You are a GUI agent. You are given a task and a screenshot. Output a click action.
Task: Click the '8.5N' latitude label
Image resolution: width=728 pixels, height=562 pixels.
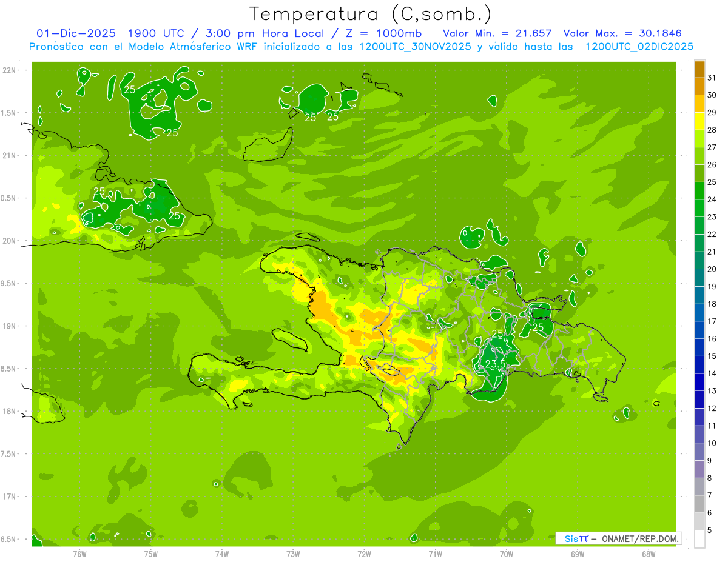pyautogui.click(x=9, y=369)
